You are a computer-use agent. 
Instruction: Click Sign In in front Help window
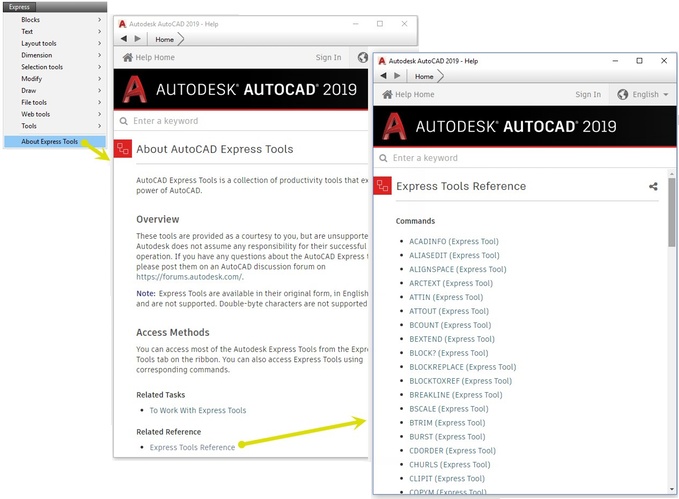(x=588, y=94)
